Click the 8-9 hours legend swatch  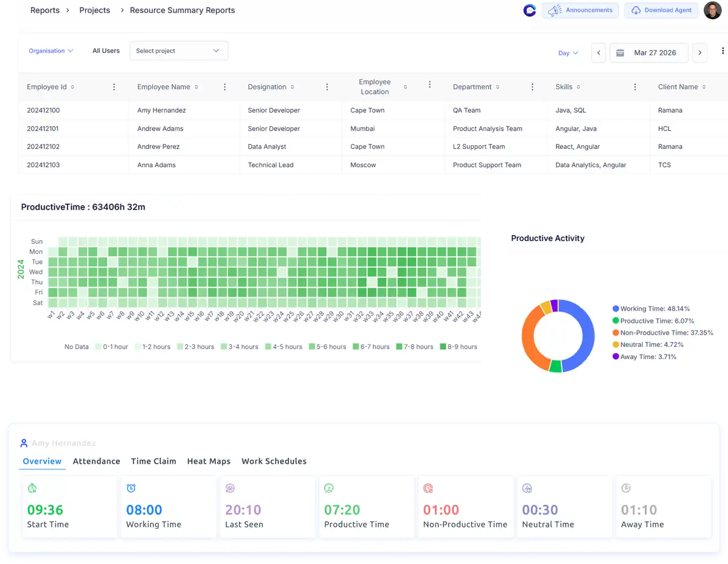point(443,347)
